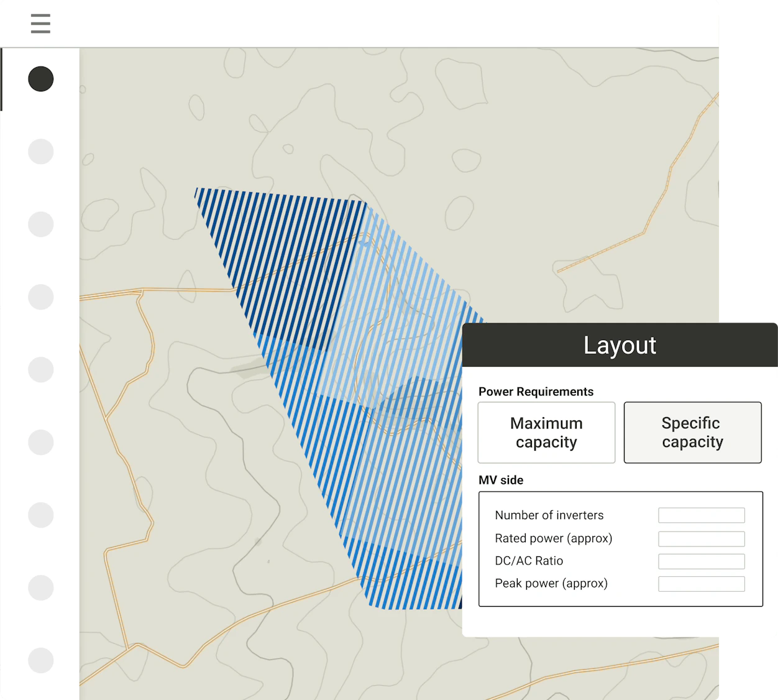Select the gray sidebar circle directly below the dark one
This screenshot has height=700, width=778.
pos(41,152)
